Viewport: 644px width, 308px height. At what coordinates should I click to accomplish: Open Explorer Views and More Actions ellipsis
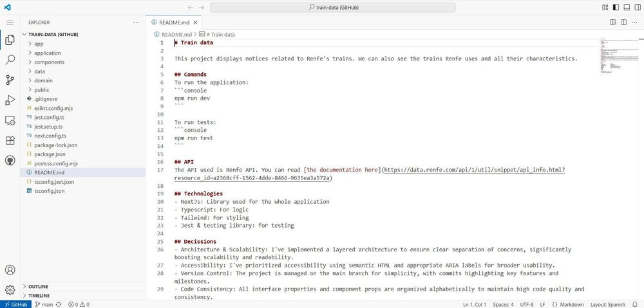click(137, 23)
